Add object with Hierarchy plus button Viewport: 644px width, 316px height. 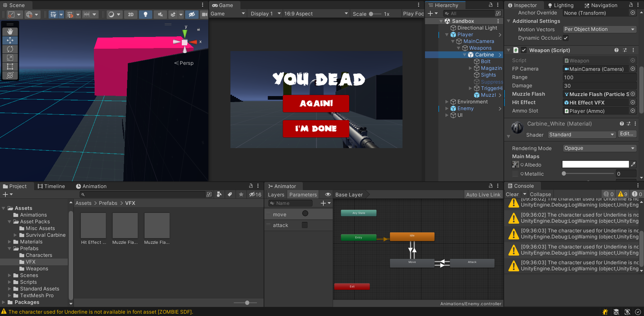pyautogui.click(x=433, y=13)
